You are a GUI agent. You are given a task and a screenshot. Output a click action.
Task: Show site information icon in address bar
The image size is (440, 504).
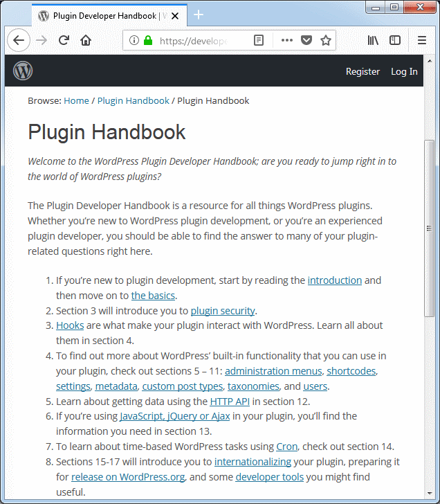click(134, 40)
